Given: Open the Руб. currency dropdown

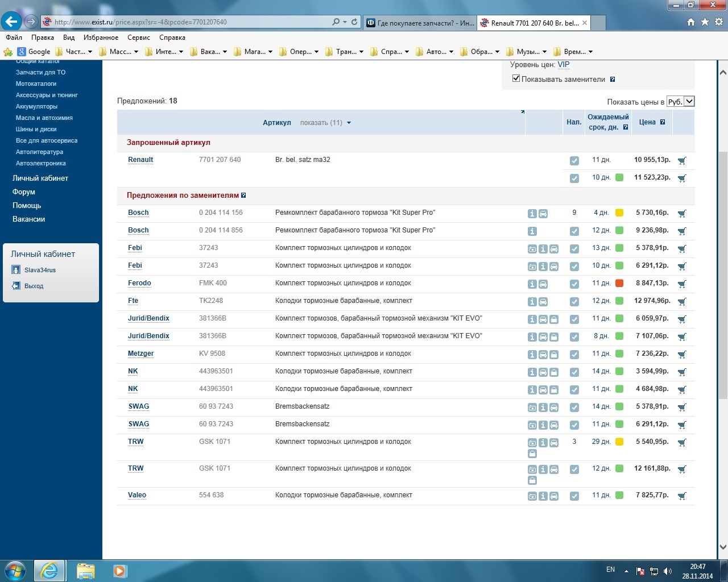Looking at the screenshot, I should (x=680, y=102).
